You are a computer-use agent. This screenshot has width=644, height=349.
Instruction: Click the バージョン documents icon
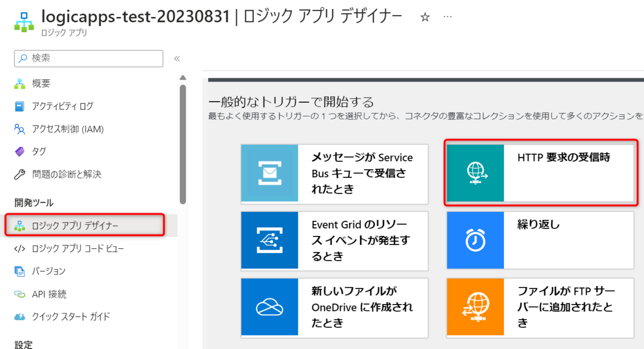(x=20, y=271)
